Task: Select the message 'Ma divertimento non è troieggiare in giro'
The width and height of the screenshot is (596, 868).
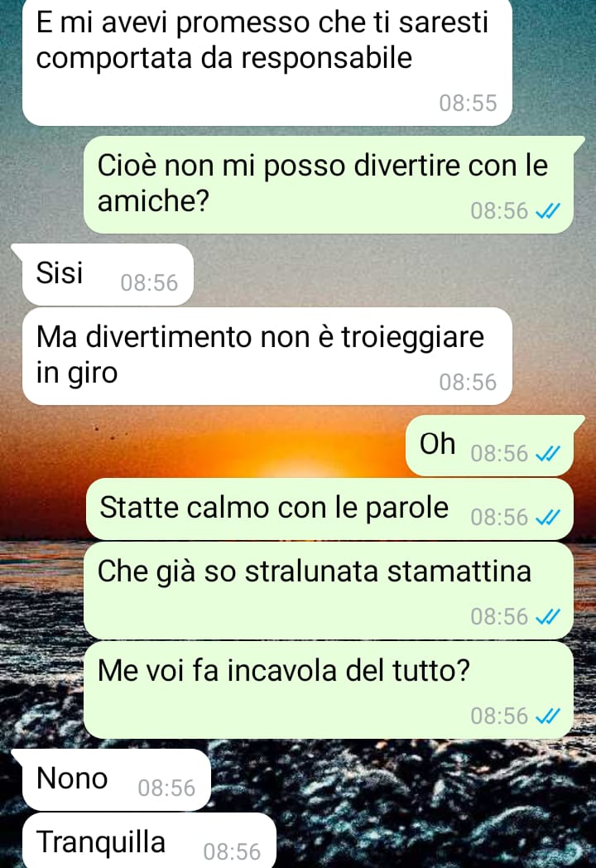Action: [x=267, y=356]
